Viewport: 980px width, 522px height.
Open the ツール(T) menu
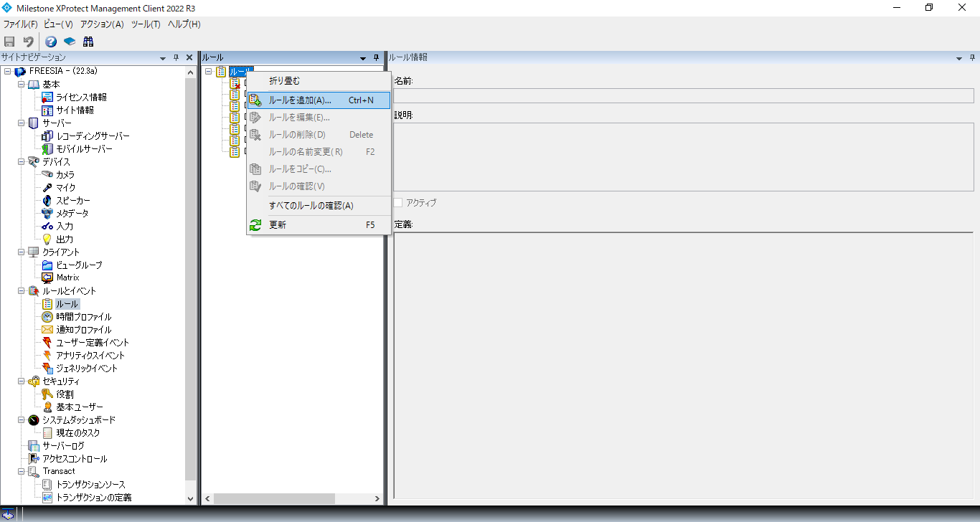tap(146, 24)
